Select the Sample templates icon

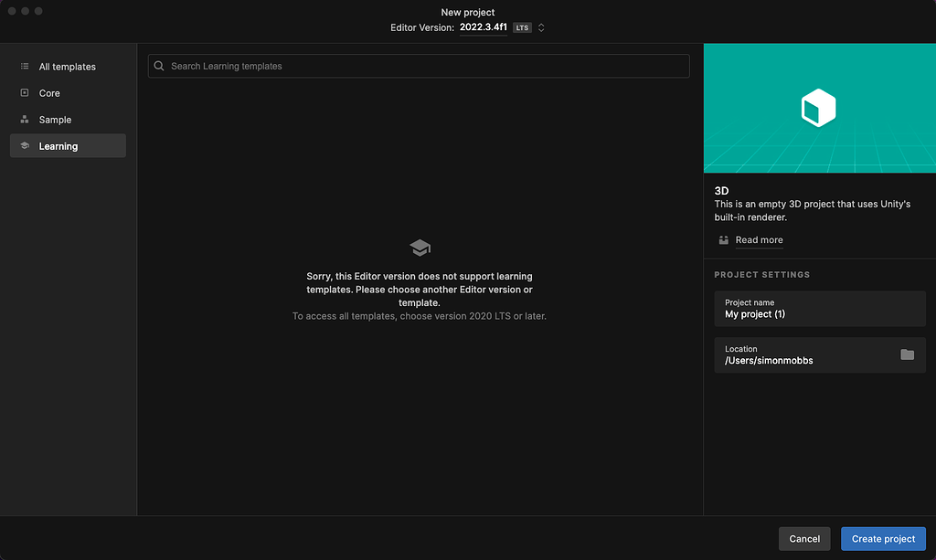(23, 119)
